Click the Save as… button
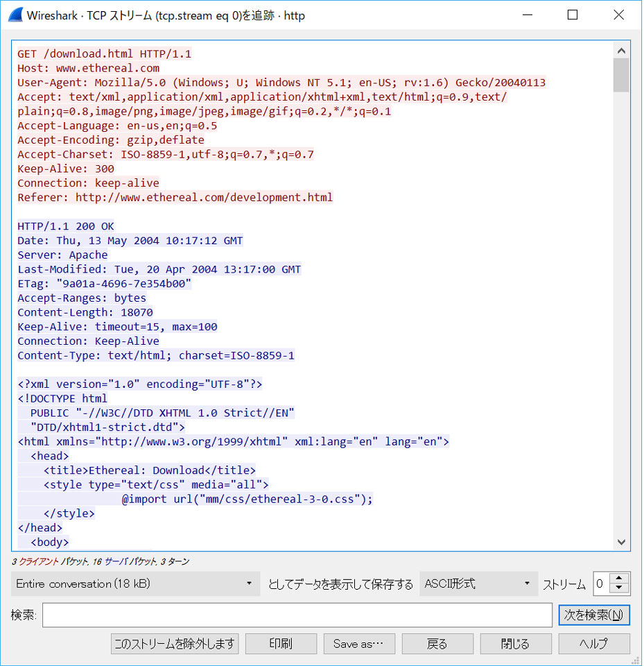The image size is (644, 666). pos(359,644)
